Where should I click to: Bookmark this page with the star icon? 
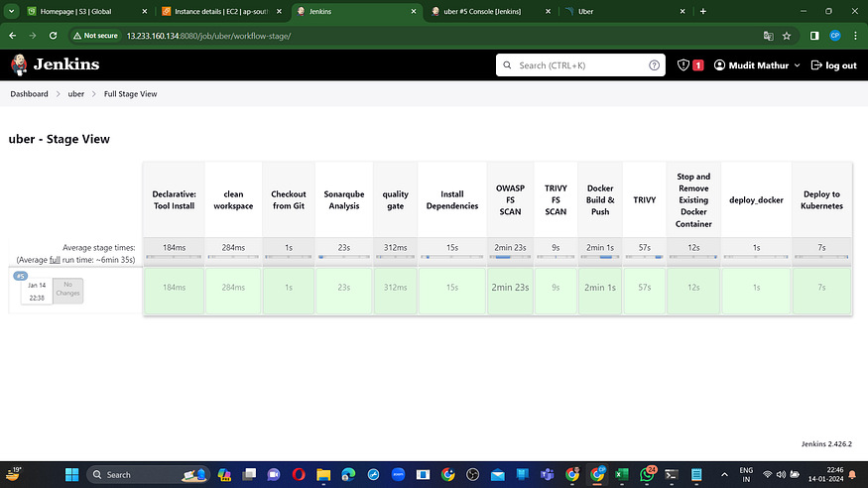click(787, 36)
